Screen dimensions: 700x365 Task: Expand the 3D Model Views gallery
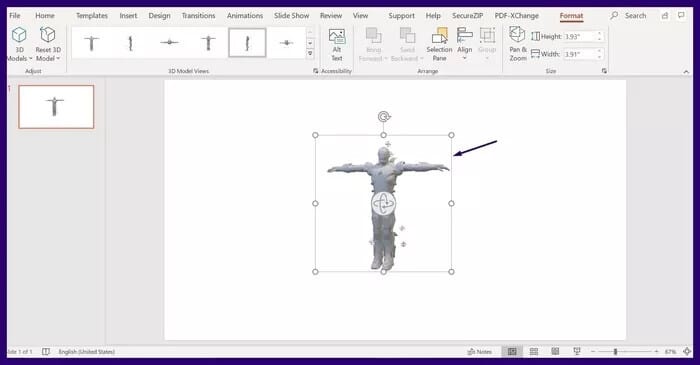click(x=310, y=54)
